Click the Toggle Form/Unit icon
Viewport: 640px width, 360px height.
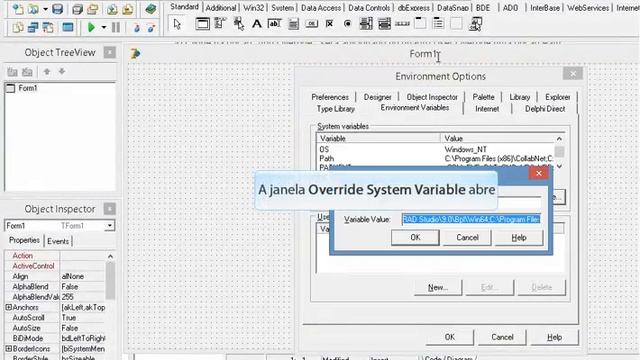click(x=48, y=28)
